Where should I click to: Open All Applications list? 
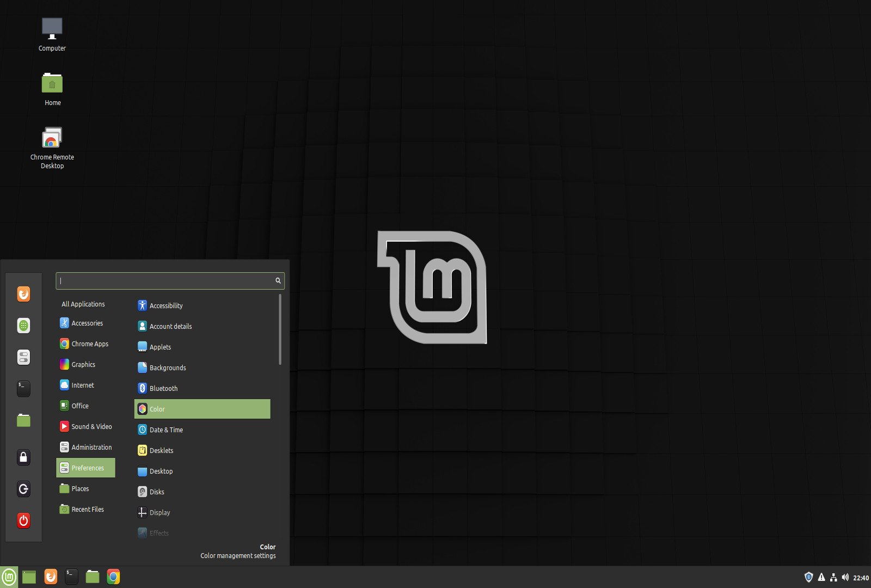click(x=83, y=304)
